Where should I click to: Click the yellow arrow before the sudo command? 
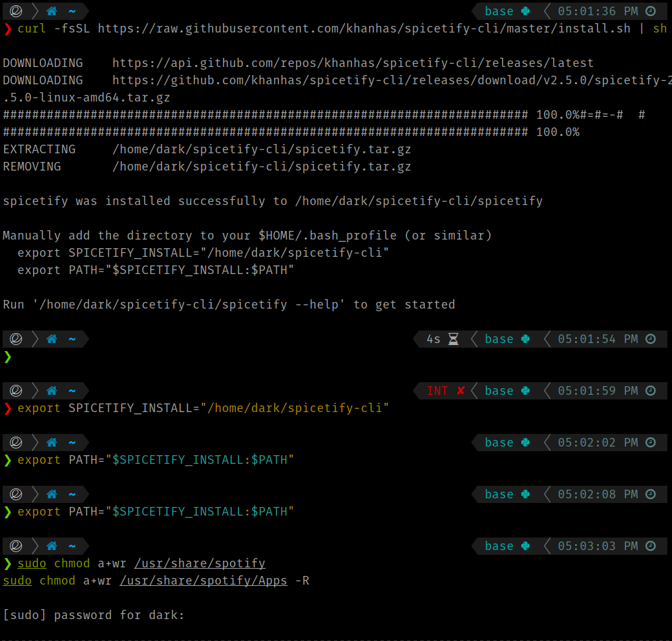(x=7, y=563)
